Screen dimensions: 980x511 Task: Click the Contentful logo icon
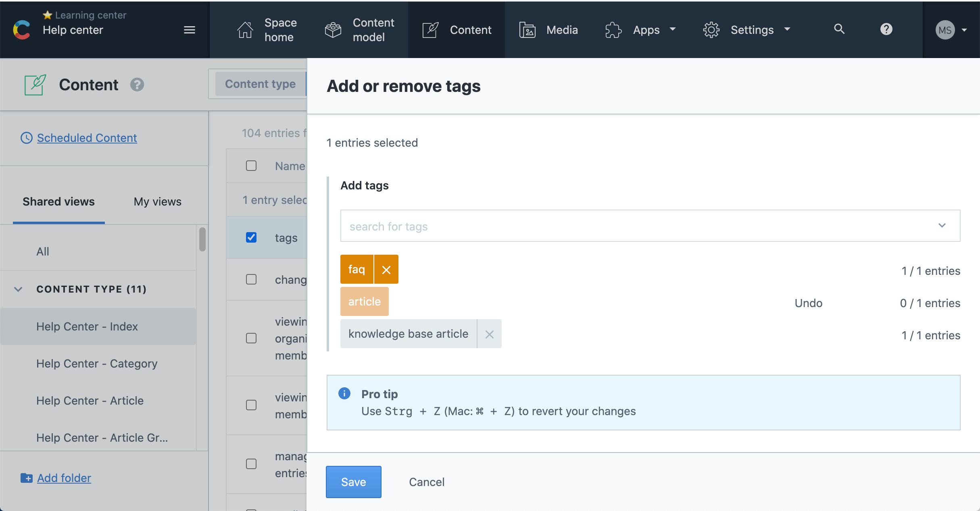tap(22, 30)
